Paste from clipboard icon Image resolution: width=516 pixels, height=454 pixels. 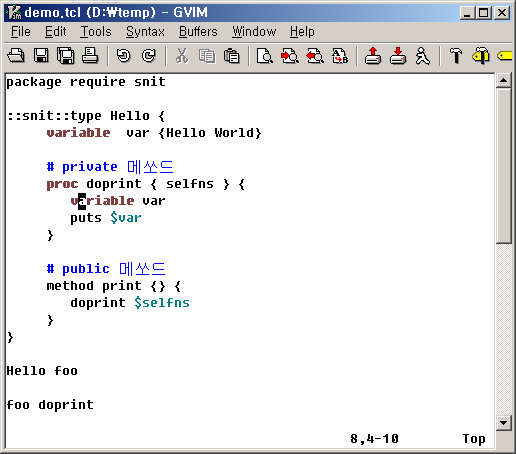232,56
